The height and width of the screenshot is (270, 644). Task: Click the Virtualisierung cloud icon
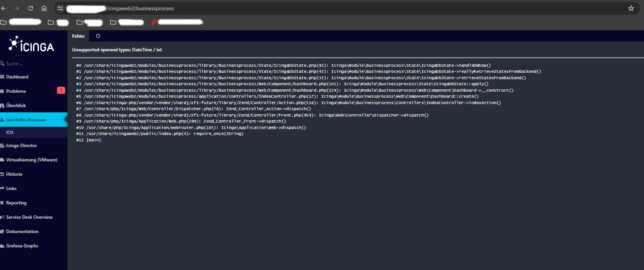point(2,160)
